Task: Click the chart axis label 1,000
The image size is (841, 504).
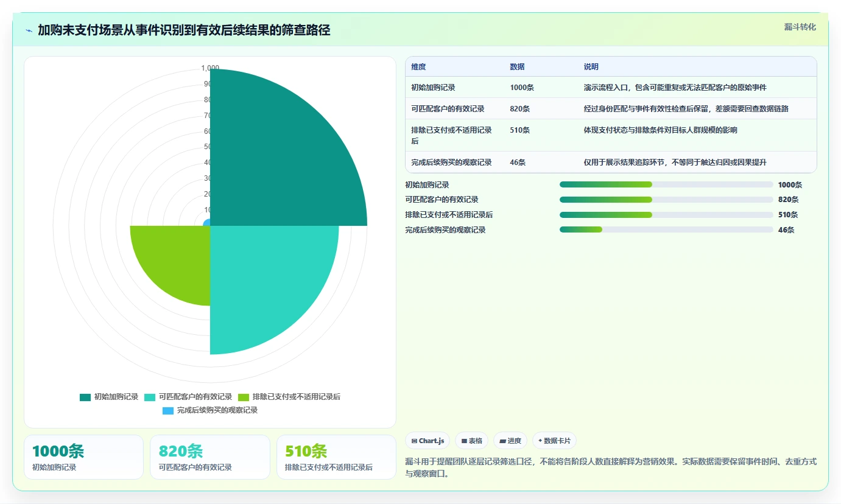Action: [210, 68]
